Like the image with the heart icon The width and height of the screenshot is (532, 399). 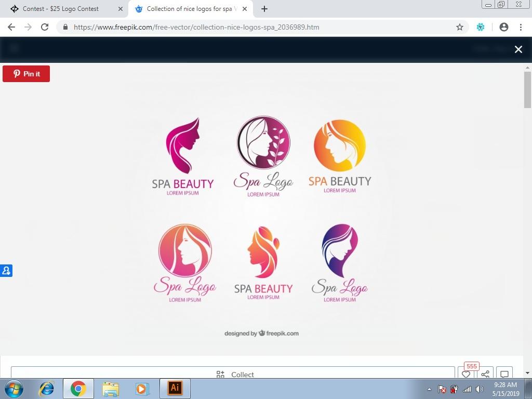[466, 374]
